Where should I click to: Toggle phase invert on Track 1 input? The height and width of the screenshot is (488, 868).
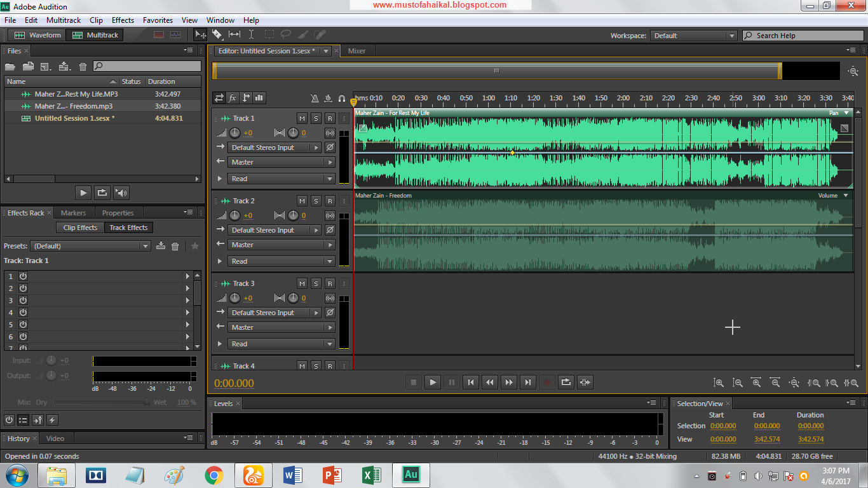click(330, 147)
